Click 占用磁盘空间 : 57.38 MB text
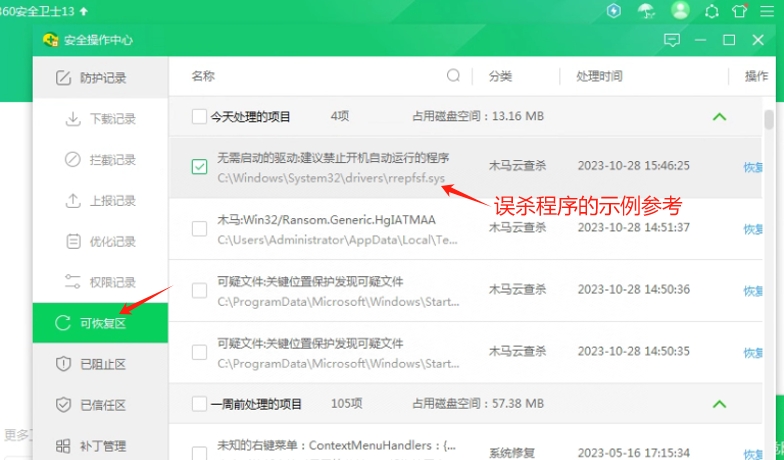784x460 pixels. (x=478, y=404)
